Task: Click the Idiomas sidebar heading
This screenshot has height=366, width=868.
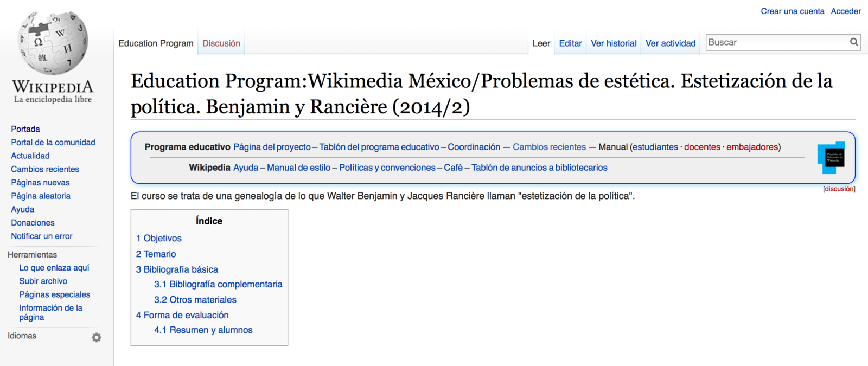Action: [x=22, y=336]
